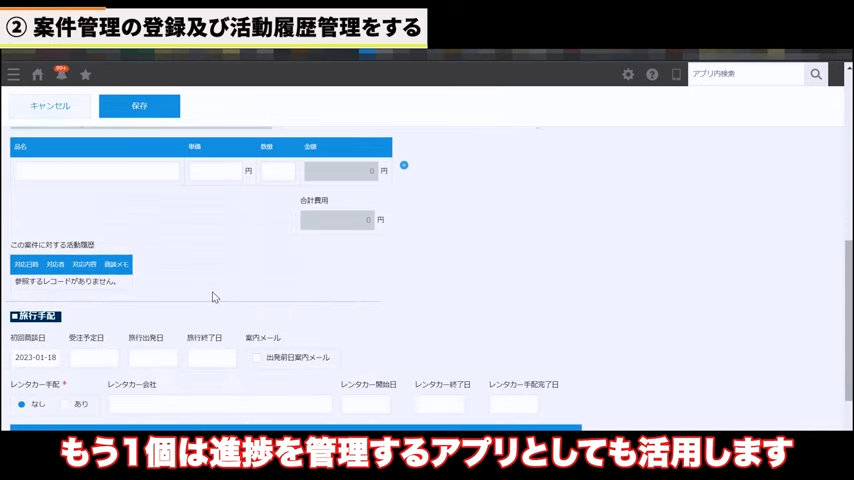Click the ■旅行手配 section label
Viewport: 854px width, 480px height.
[x=36, y=316]
